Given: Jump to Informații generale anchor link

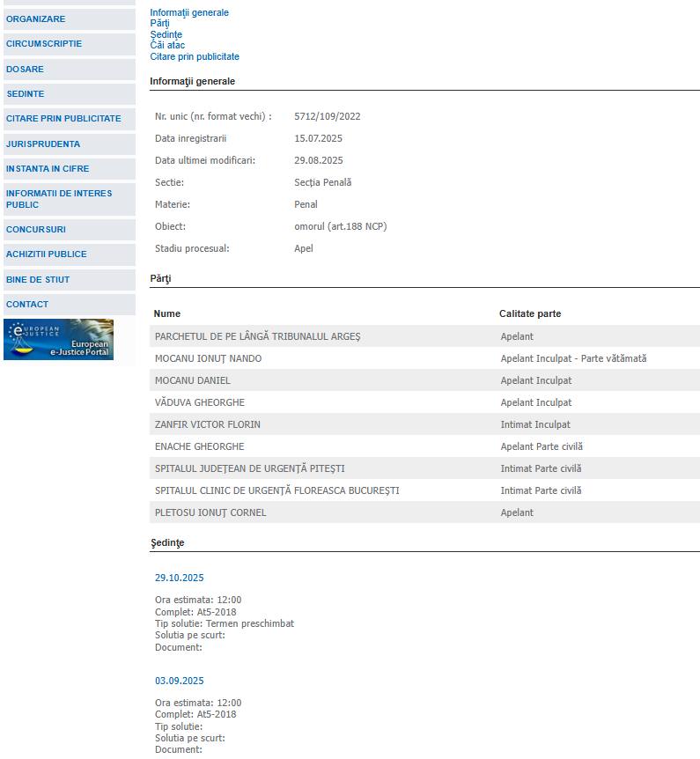Looking at the screenshot, I should coord(189,13).
